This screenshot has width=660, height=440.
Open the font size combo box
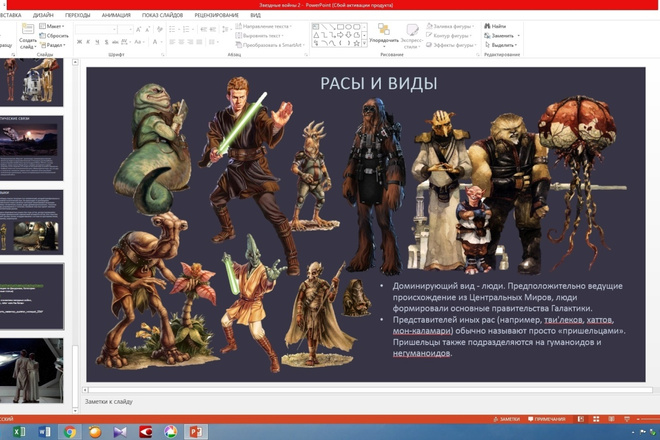tap(125, 29)
